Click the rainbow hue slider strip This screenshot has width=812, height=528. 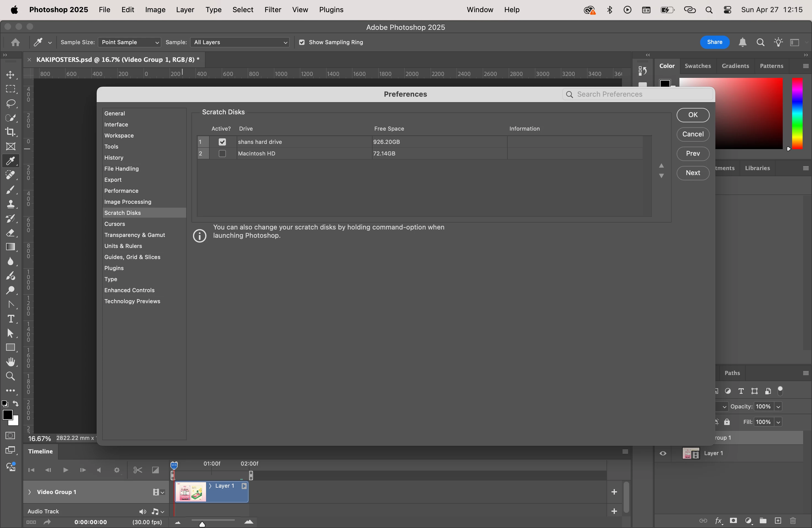pos(797,113)
